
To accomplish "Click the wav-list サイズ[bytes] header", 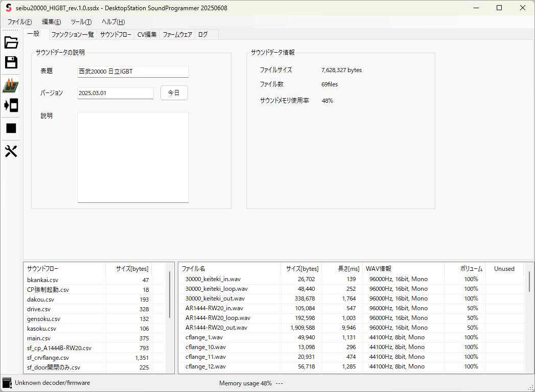I will click(x=301, y=269).
